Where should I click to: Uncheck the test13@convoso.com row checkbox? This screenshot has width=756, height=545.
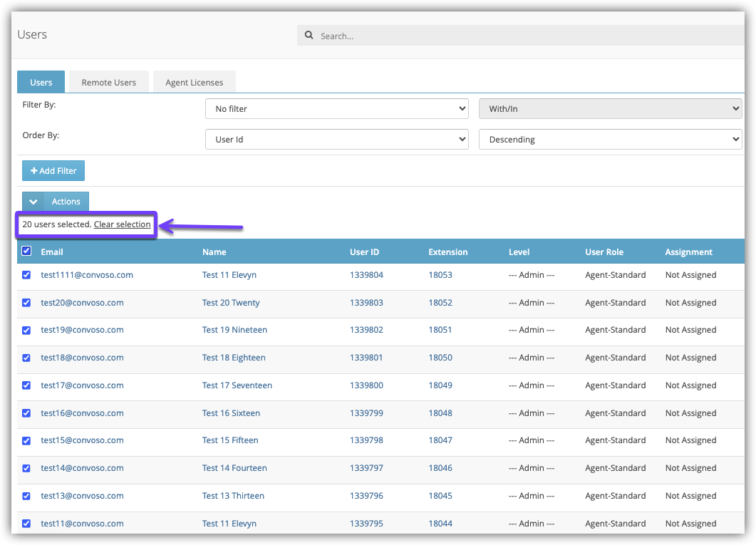tap(26, 496)
